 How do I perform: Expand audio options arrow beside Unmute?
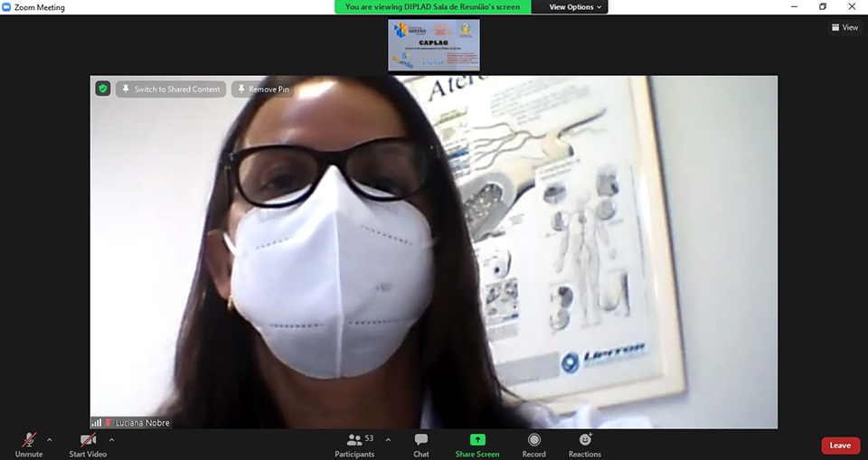coord(50,440)
